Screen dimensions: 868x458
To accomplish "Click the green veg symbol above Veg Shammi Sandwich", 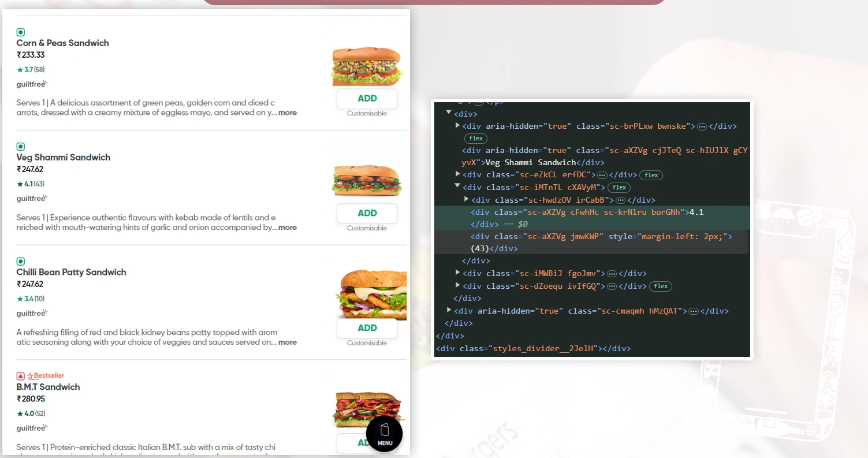I will click(x=21, y=147).
